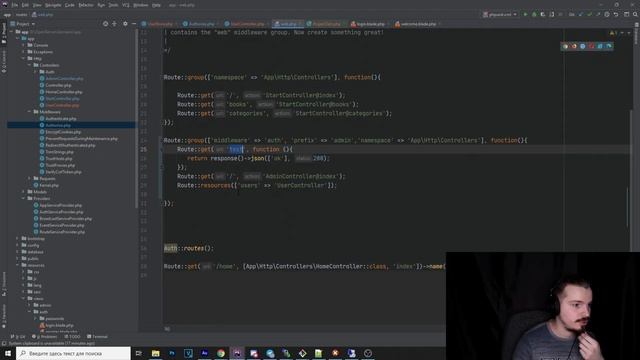Viewport: 640px width, 360px height.
Task: Expand the Requests folder
Action: [29, 178]
